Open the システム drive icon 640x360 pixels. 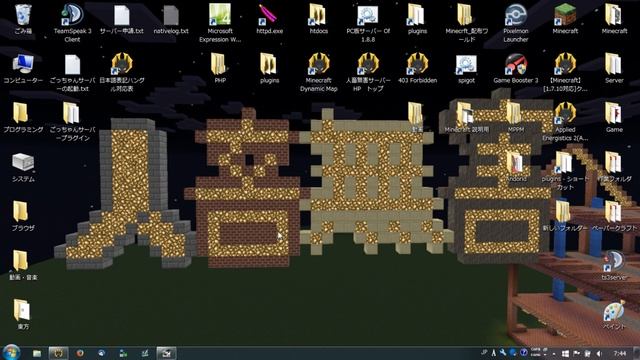tap(23, 167)
